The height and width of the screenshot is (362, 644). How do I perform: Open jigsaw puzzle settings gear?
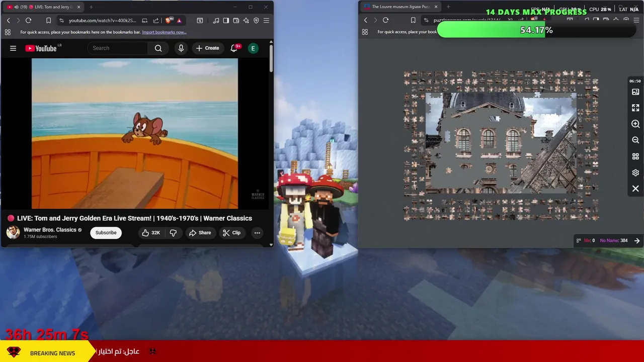(x=635, y=172)
